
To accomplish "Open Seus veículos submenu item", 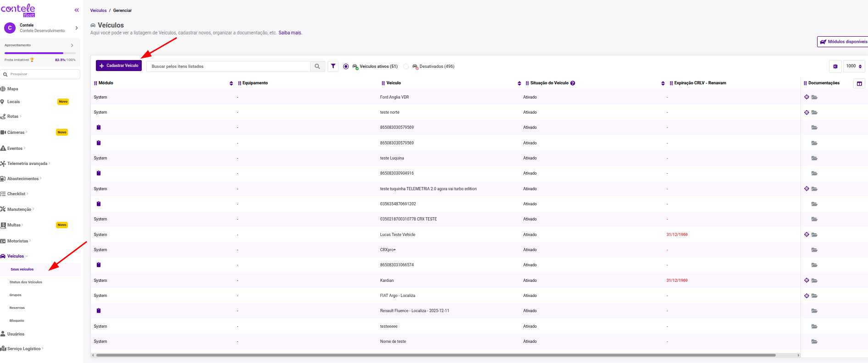I will pos(22,269).
